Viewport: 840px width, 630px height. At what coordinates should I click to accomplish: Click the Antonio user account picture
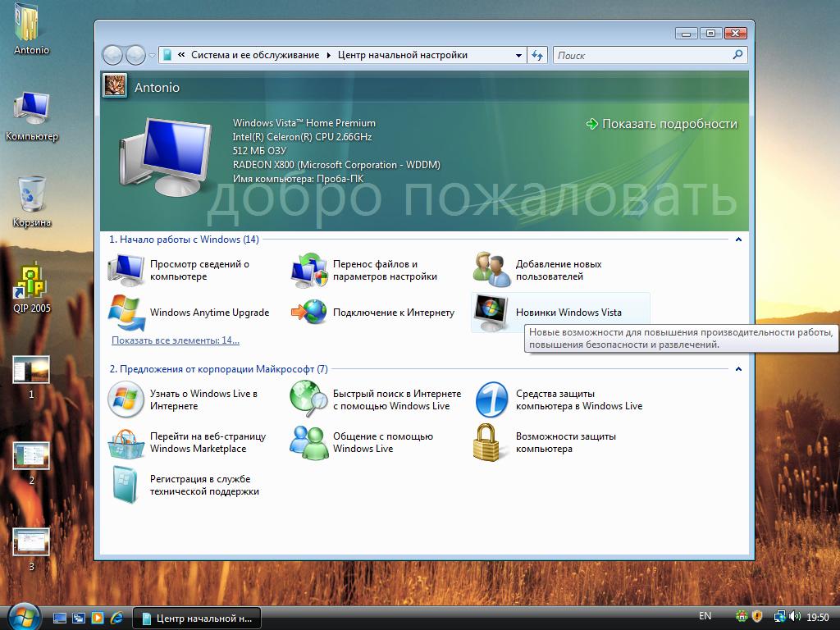[x=115, y=85]
